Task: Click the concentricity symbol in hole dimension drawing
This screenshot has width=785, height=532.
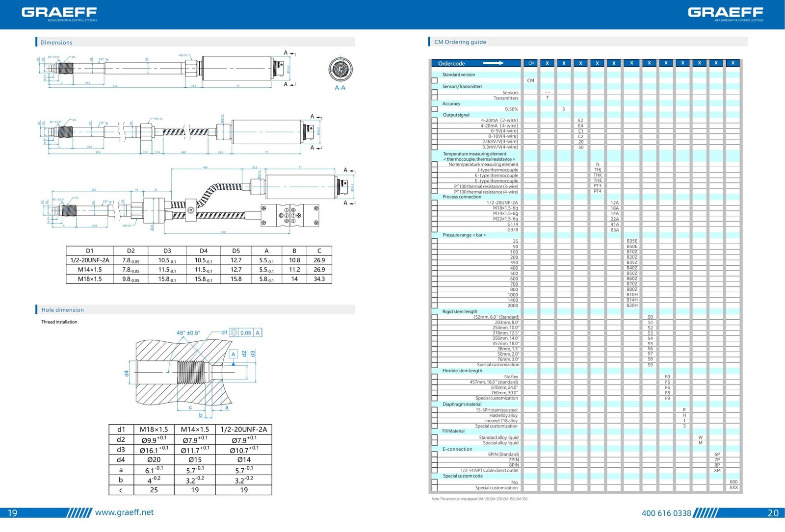Action: point(234,332)
